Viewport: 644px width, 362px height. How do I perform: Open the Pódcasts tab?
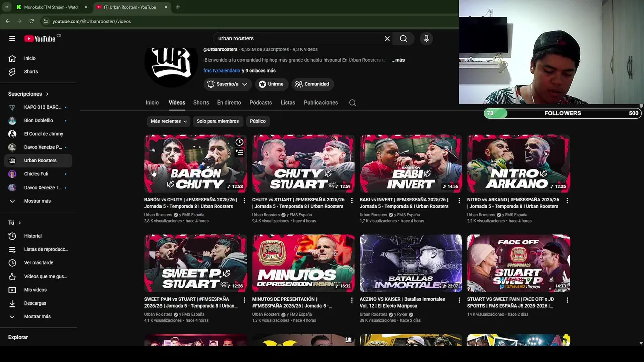pos(261,103)
